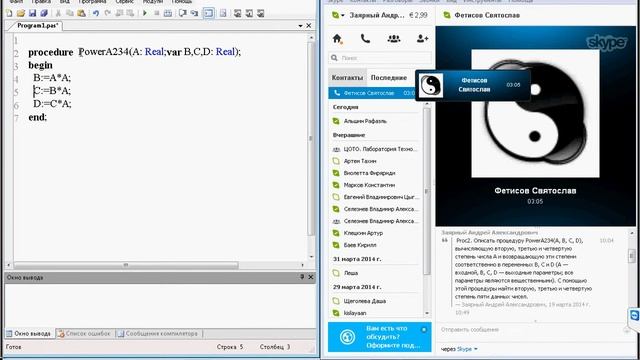
Task: Save all files using the multi-disk icon
Action: (44, 13)
